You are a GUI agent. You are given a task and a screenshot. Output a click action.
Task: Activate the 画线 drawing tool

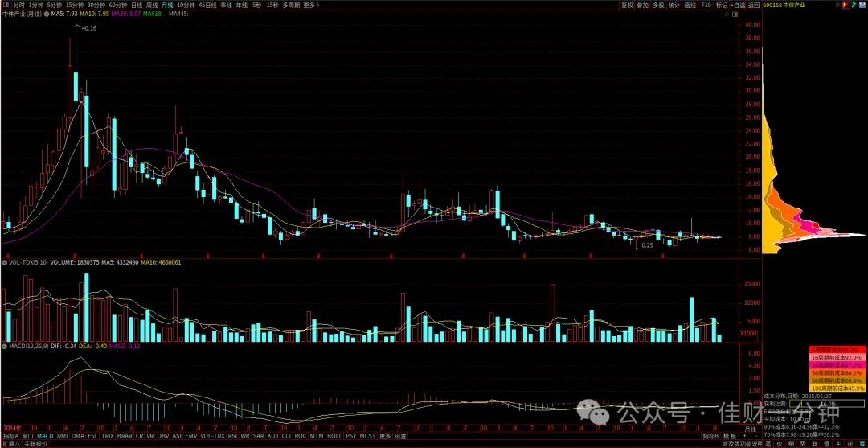(690, 5)
